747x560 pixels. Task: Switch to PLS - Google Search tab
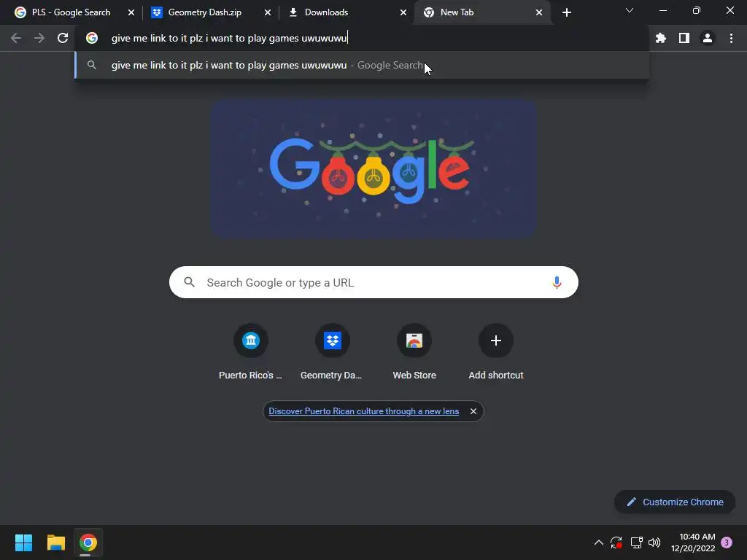pyautogui.click(x=71, y=12)
